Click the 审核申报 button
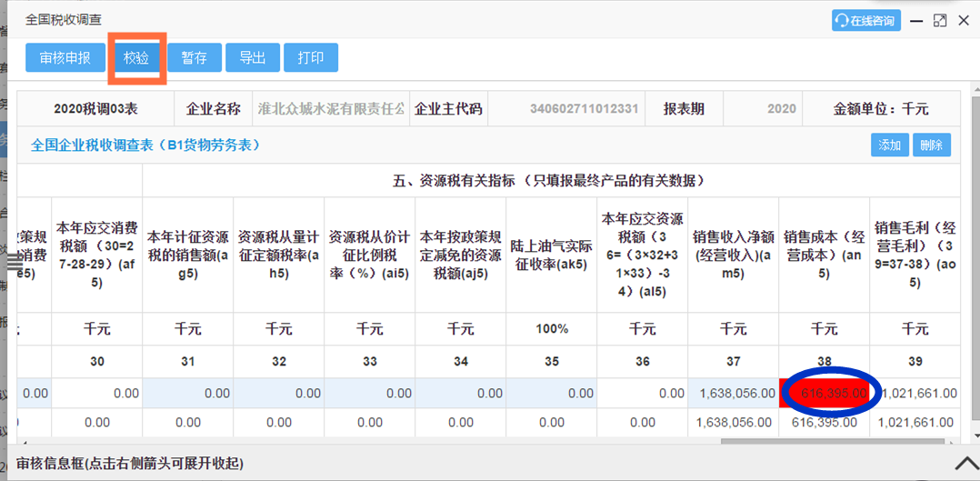Screen dimensions: 980x481 [x=65, y=57]
